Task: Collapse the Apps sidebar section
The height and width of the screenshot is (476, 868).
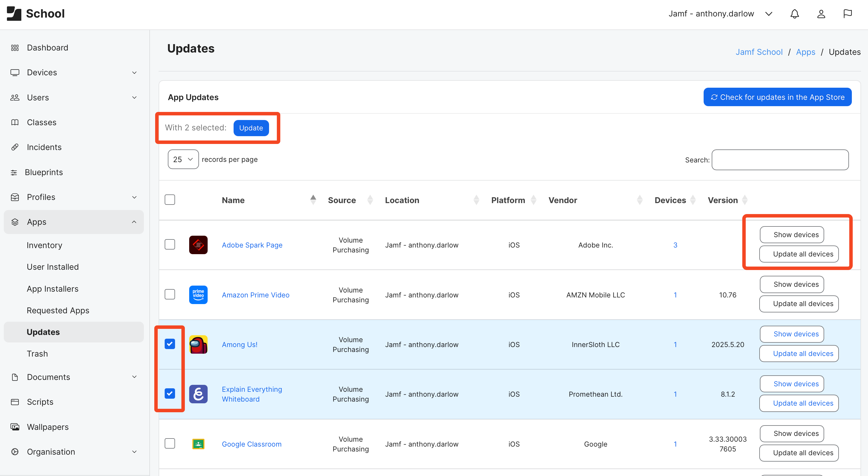Action: (134, 222)
